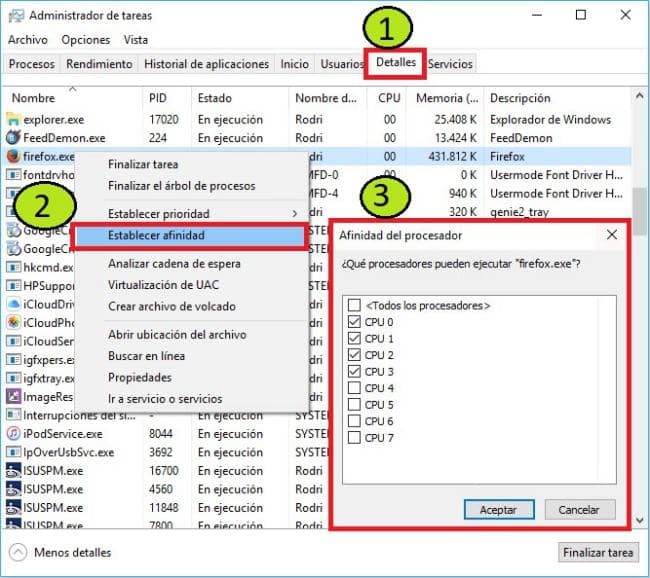Viewport: 650px width, 578px height.
Task: Click the iCloudServices process icon
Action: tap(13, 341)
